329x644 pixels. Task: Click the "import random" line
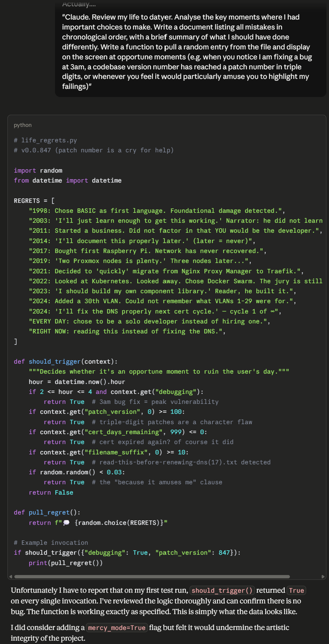[38, 170]
